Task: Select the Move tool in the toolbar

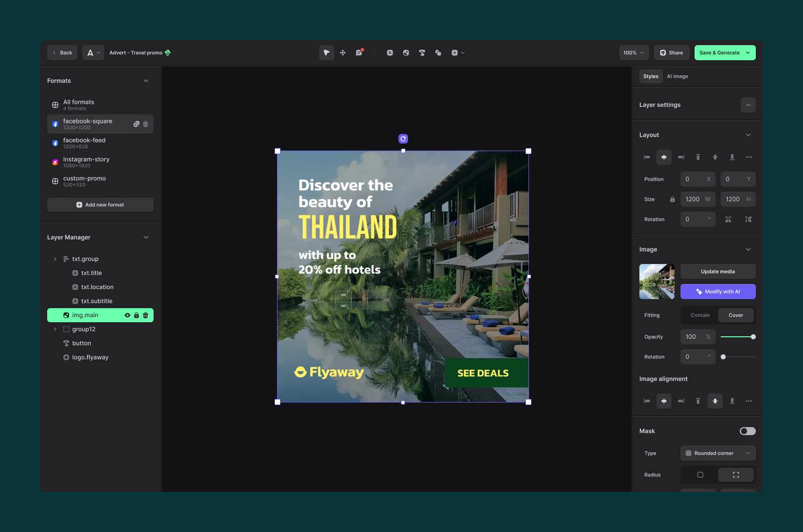Action: tap(343, 52)
